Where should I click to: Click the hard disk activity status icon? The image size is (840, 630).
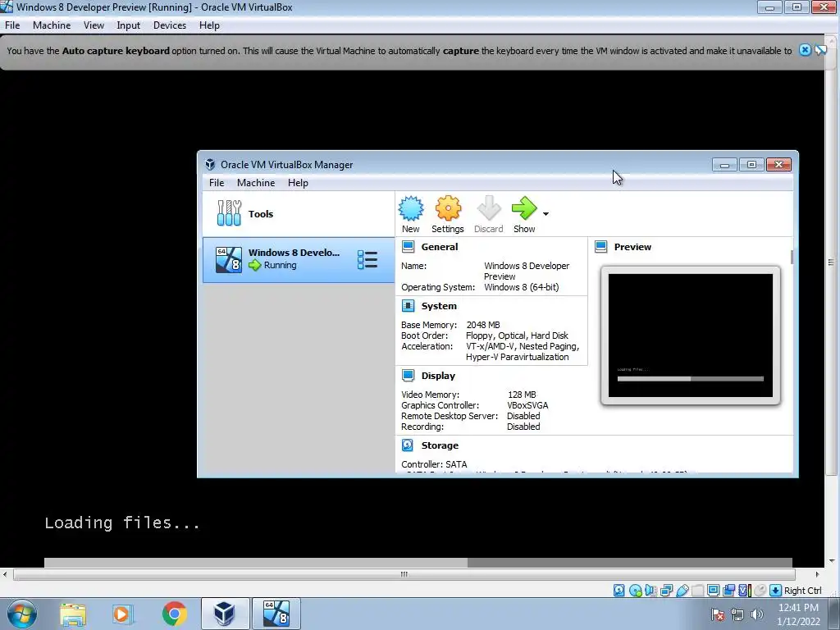[619, 591]
